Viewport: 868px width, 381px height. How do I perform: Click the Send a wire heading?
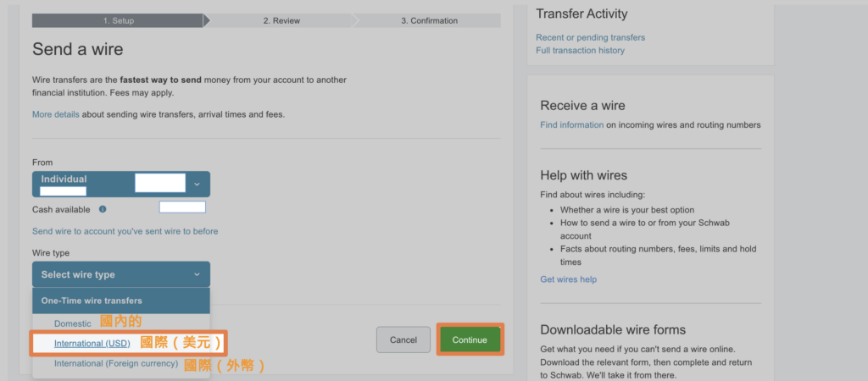[77, 49]
